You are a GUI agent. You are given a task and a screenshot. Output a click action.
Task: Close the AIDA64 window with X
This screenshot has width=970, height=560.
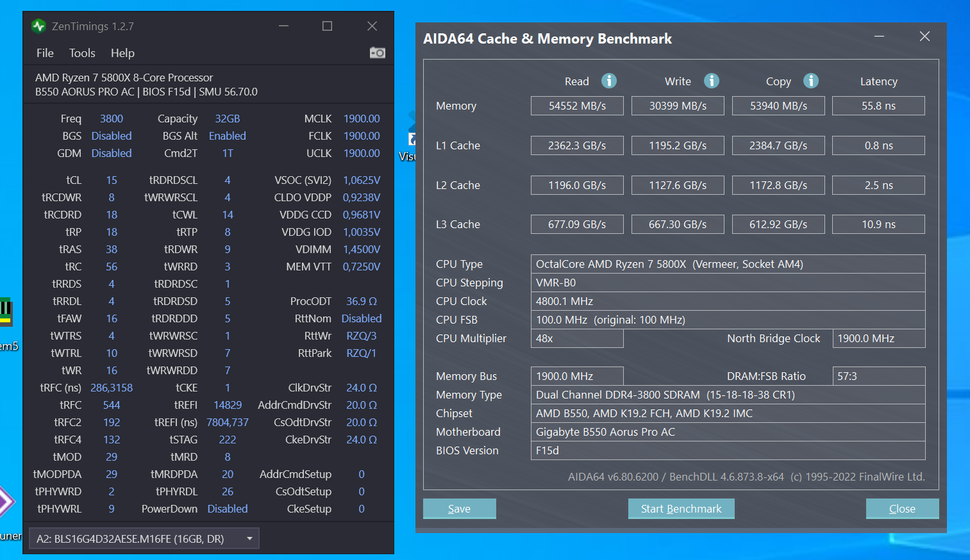[x=924, y=37]
